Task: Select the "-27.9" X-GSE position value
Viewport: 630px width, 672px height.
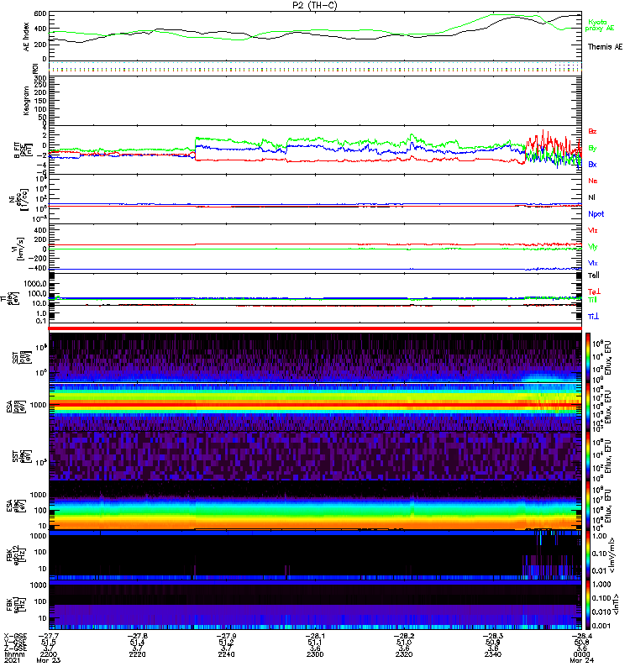Action: coord(226,636)
